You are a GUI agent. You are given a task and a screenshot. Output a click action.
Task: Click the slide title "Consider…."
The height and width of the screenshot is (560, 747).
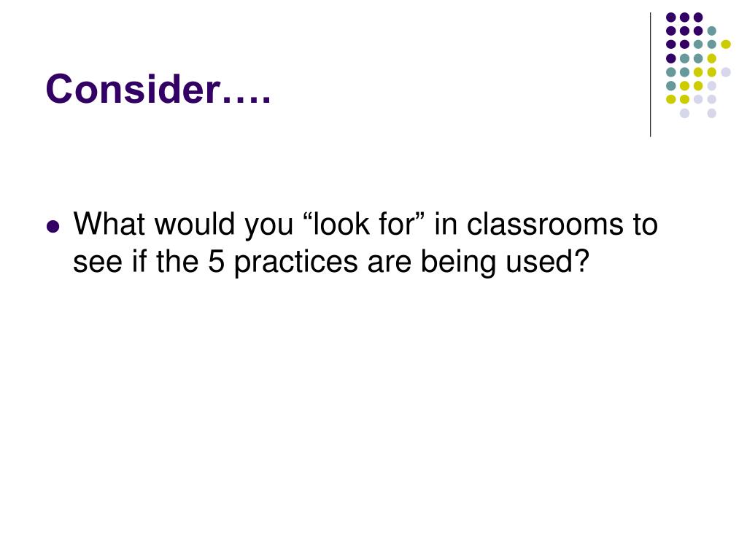158,89
